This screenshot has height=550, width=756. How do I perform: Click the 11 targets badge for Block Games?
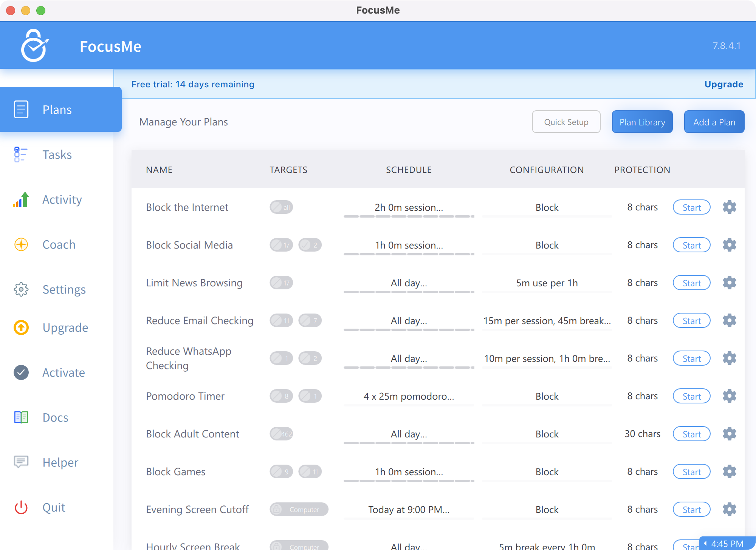coord(310,471)
